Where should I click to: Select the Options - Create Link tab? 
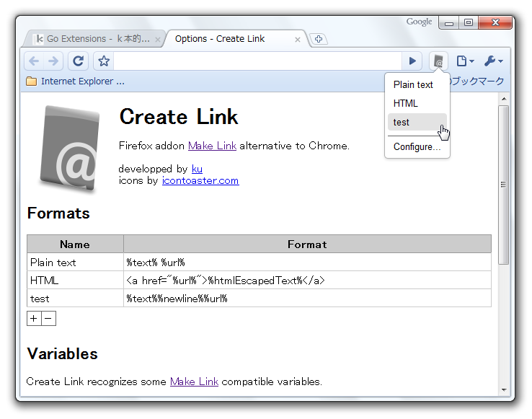[x=236, y=39]
